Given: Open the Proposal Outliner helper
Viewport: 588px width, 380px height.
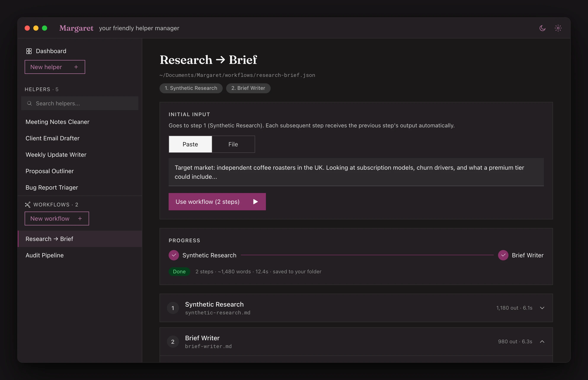Looking at the screenshot, I should tap(80, 171).
